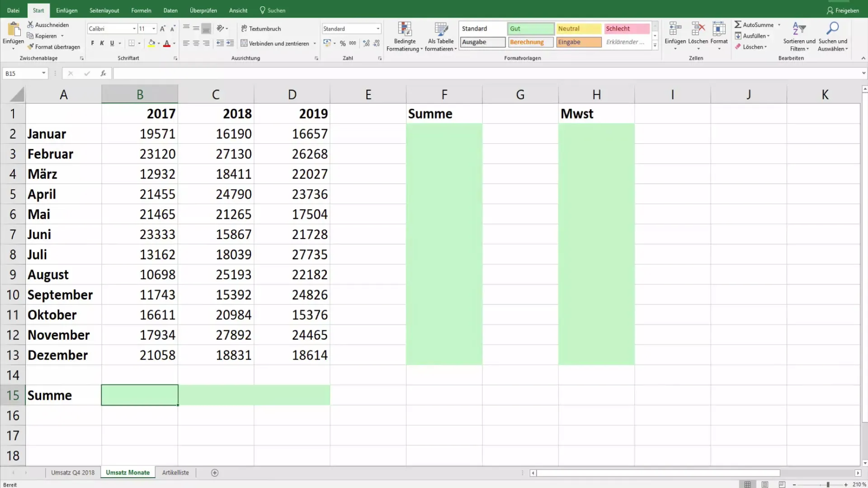The width and height of the screenshot is (868, 488).
Task: Decrease indent in Ausrichtung group
Action: (220, 43)
